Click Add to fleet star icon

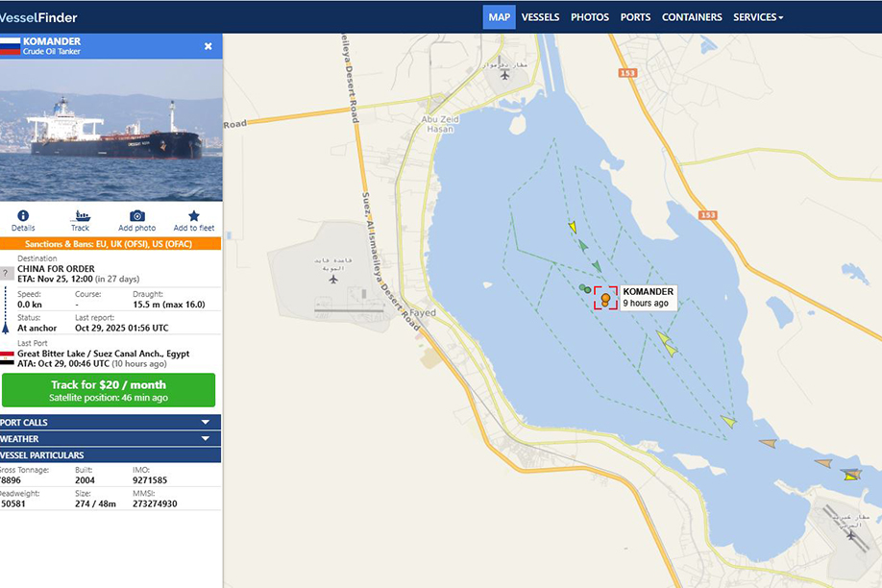pos(194,217)
